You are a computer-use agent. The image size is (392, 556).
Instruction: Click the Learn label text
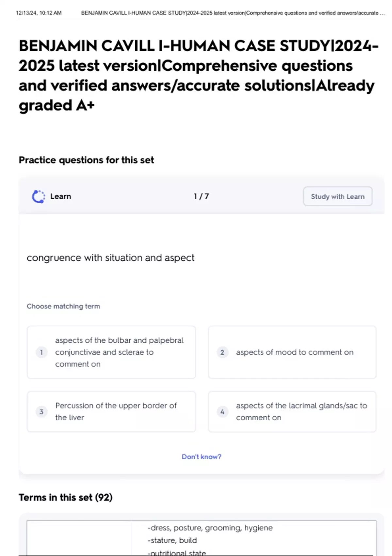pos(61,196)
